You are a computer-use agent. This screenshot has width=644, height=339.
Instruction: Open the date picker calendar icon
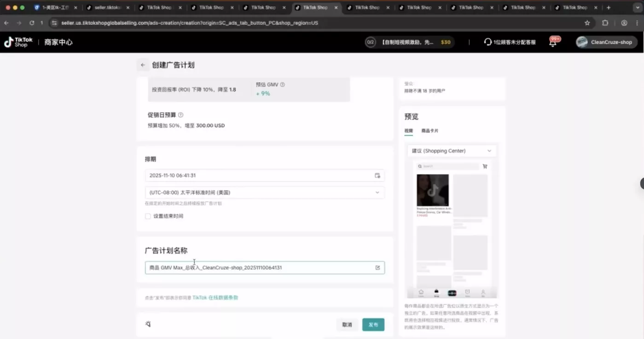coord(377,175)
